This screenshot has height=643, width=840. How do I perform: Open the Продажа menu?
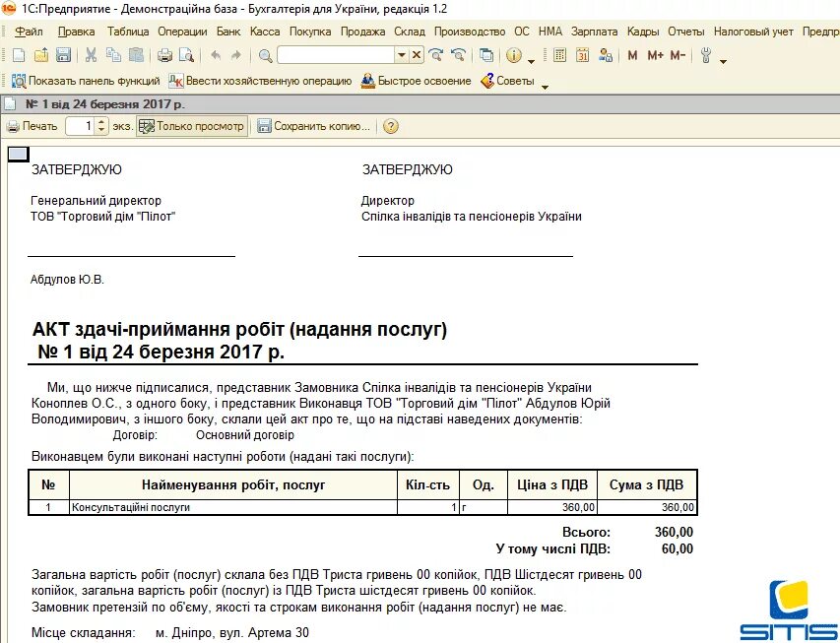[362, 32]
